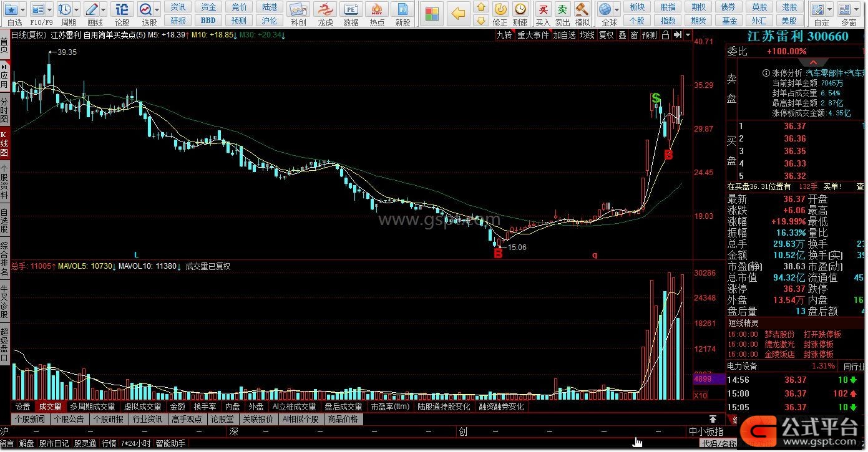Toggle the 预测 option in chart toolbar
Viewport: 868px width, 452px height.
click(650, 36)
